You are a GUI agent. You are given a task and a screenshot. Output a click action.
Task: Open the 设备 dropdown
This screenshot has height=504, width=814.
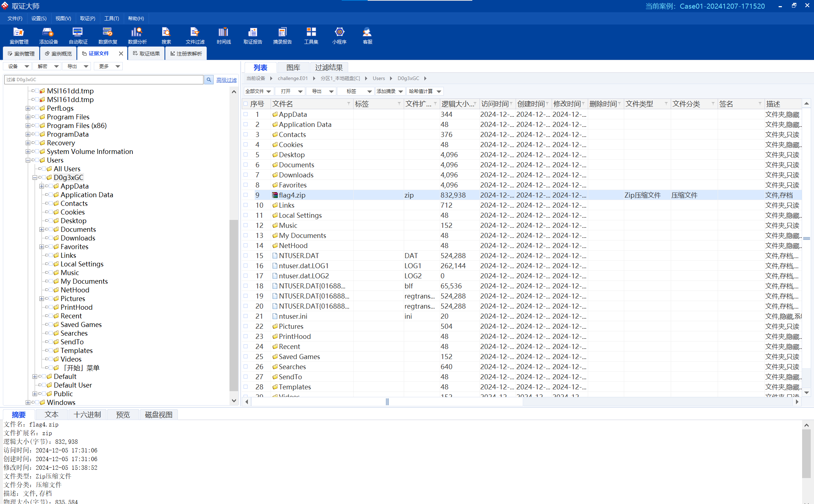coord(17,66)
